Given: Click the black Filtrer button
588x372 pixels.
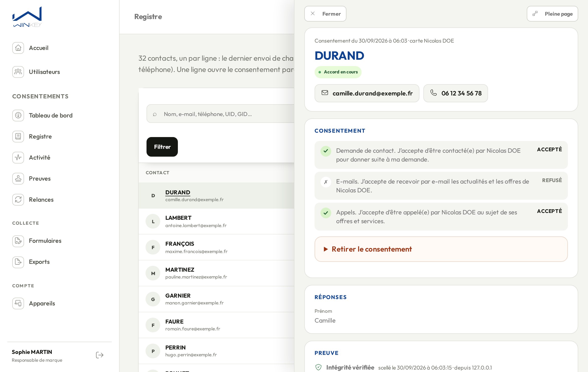Looking at the screenshot, I should 162,147.
